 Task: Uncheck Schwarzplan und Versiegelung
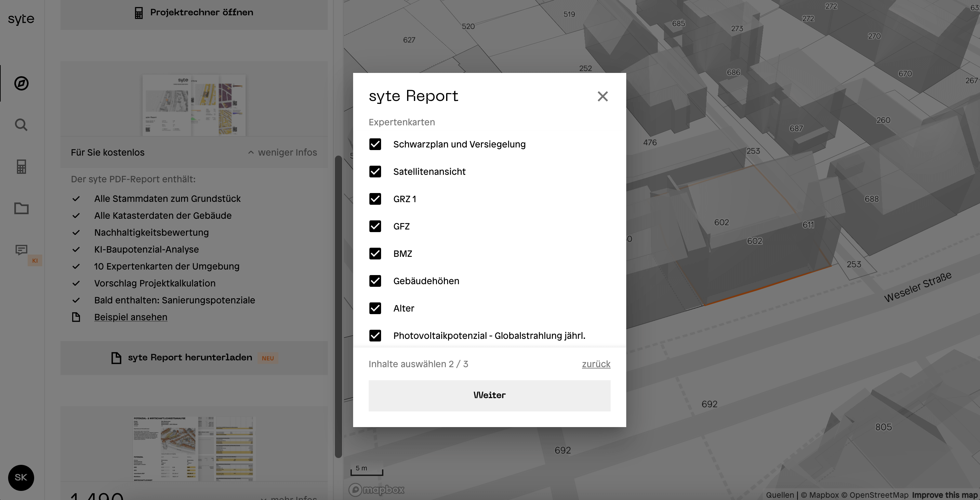(375, 144)
